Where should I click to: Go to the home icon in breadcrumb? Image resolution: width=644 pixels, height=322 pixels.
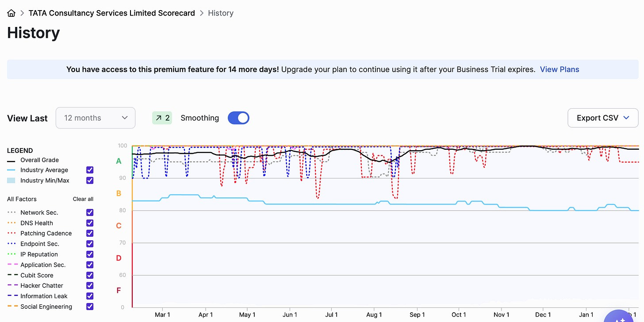click(x=11, y=13)
